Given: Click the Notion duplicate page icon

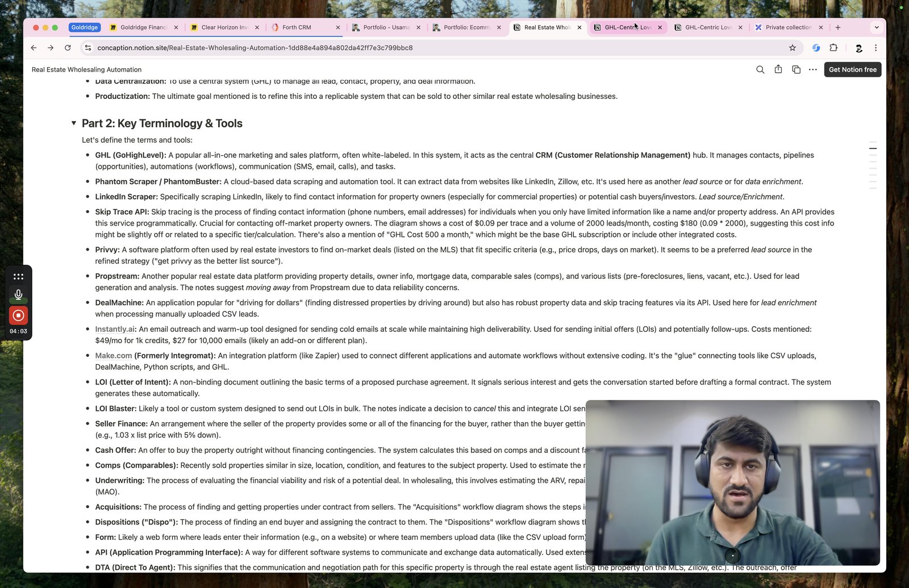Looking at the screenshot, I should pyautogui.click(x=796, y=69).
